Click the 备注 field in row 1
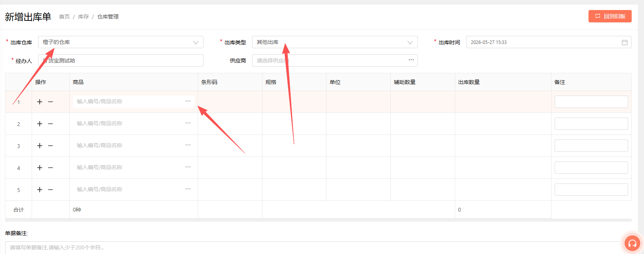The height and width of the screenshot is (254, 644). tap(591, 102)
